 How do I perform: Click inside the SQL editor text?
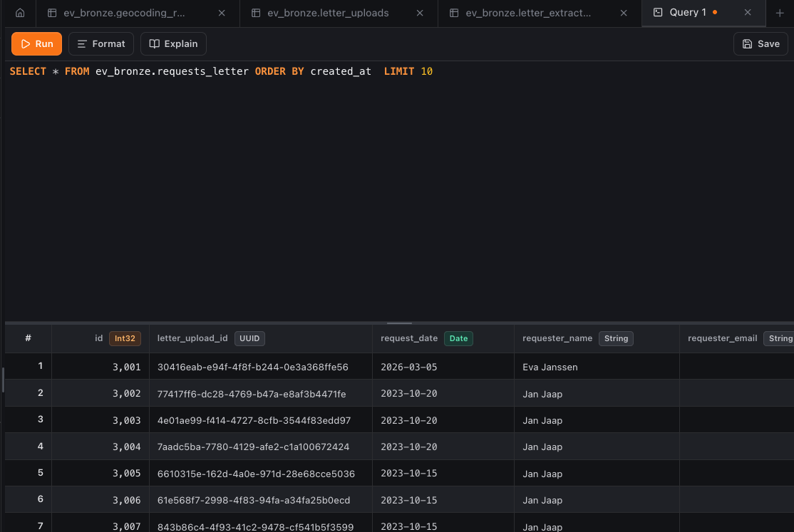(221, 72)
